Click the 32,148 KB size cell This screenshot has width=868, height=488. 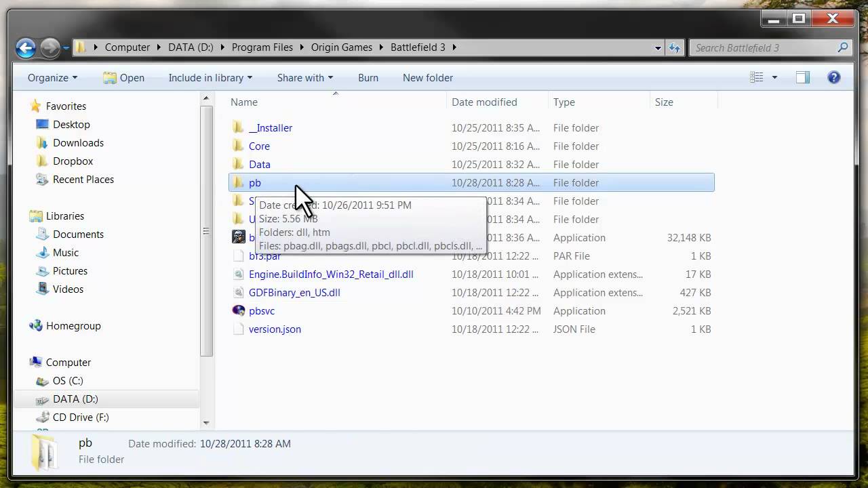689,238
